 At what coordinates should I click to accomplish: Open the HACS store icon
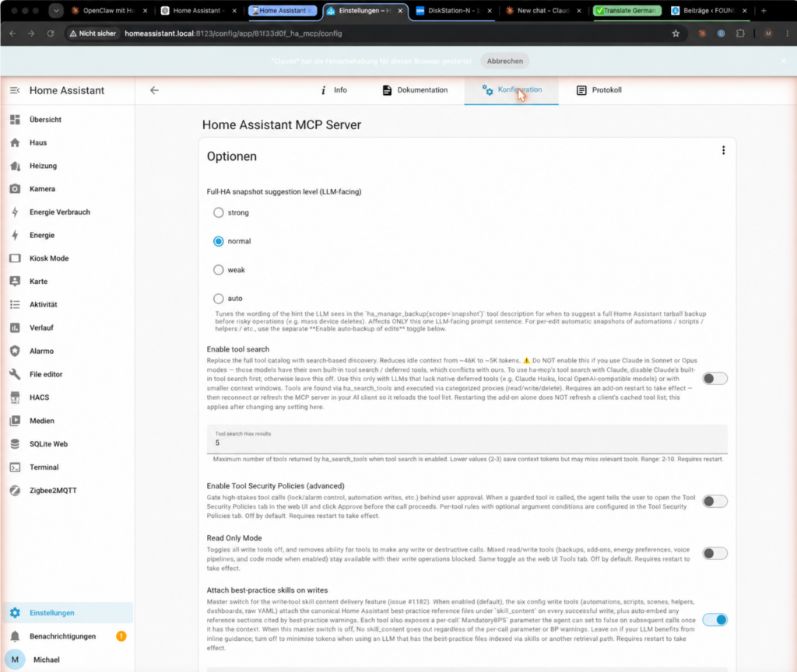(x=15, y=397)
